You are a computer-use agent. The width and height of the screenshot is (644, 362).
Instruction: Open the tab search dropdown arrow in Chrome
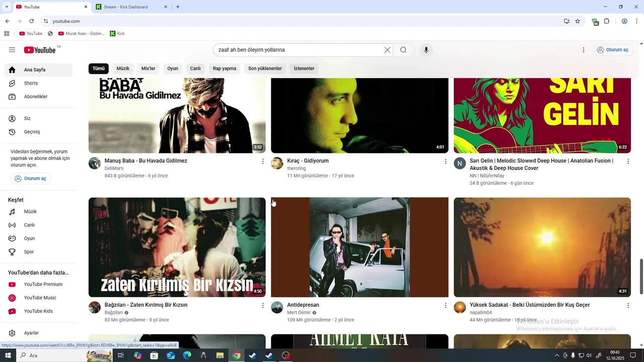7,7
